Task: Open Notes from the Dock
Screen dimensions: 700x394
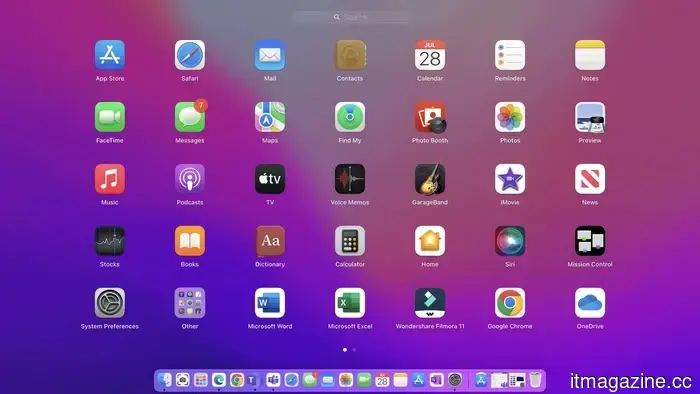Action: (400, 380)
